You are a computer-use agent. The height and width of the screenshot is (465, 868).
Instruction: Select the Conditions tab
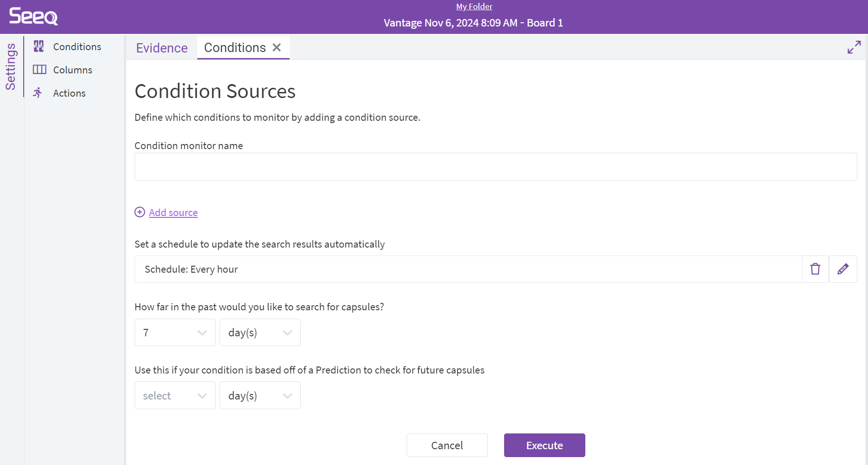[235, 48]
